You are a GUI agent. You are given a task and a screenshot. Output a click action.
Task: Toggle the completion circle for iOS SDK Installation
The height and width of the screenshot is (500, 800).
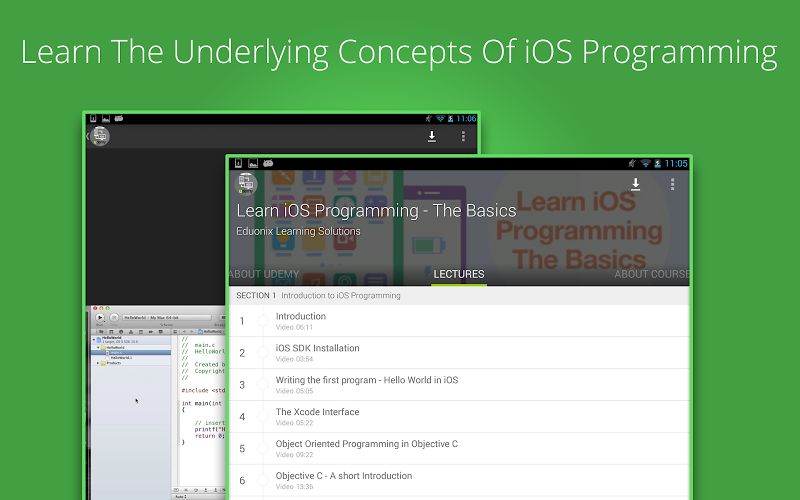coord(263,353)
